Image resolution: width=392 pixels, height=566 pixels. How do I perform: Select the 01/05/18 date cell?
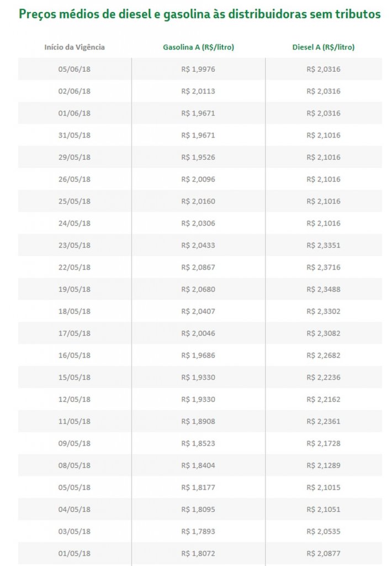pyautogui.click(x=75, y=553)
